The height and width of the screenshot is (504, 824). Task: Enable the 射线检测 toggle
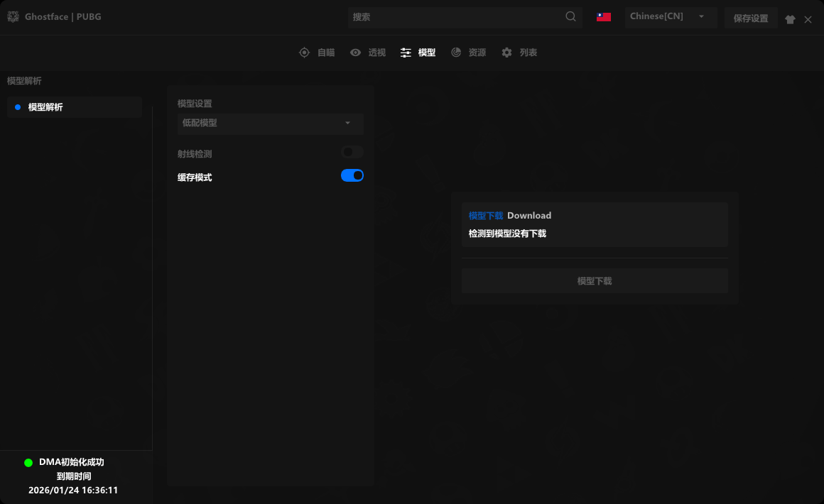pyautogui.click(x=352, y=152)
